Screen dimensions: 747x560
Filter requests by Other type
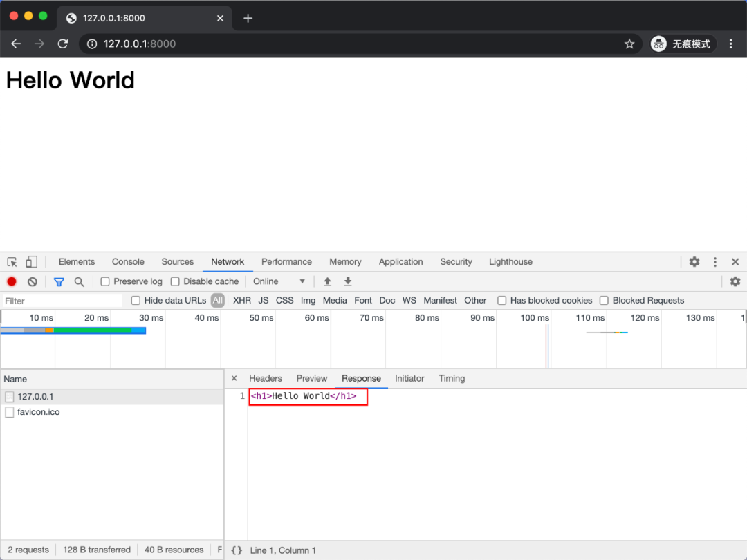(475, 301)
